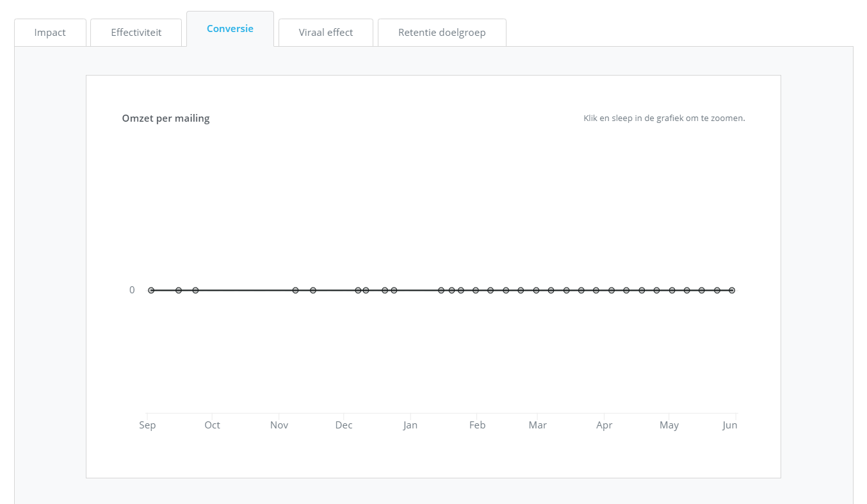Select the late-September data point before Oct
The width and height of the screenshot is (867, 504).
(195, 290)
